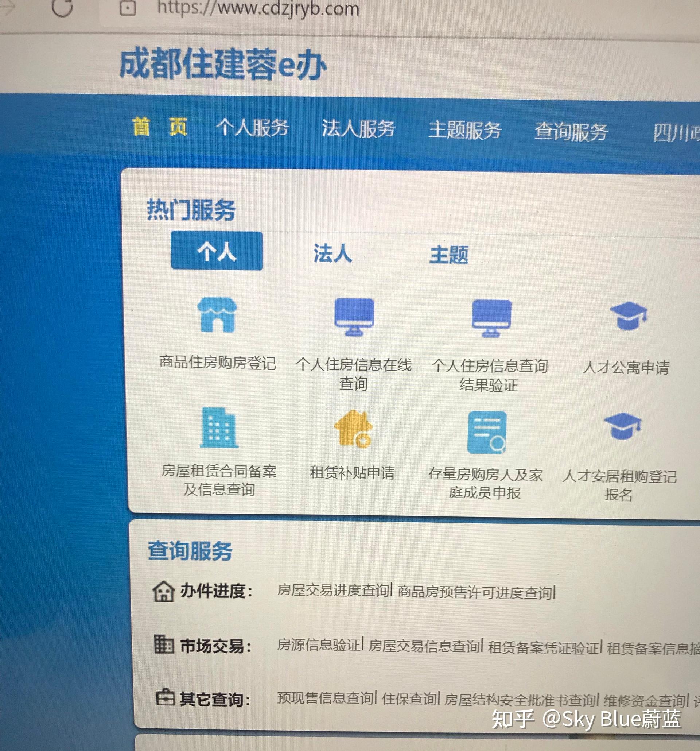Viewport: 700px width, 751px height.
Task: Click the 市场交易 category label
Action: pyautogui.click(x=215, y=646)
